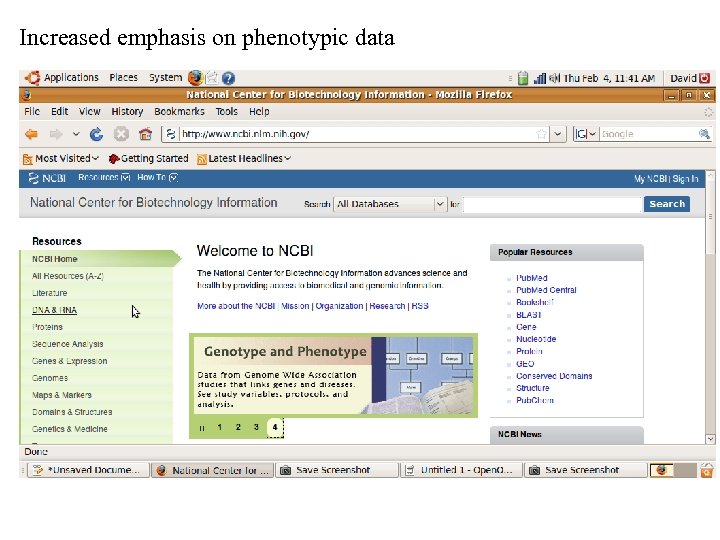Open the Getting Started bookmark
The image size is (720, 540).
(149, 158)
